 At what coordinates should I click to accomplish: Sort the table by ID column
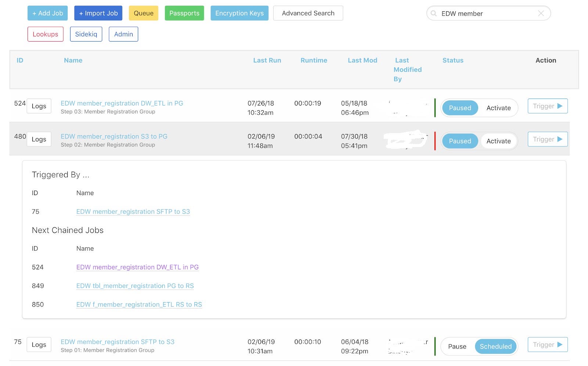coord(20,60)
